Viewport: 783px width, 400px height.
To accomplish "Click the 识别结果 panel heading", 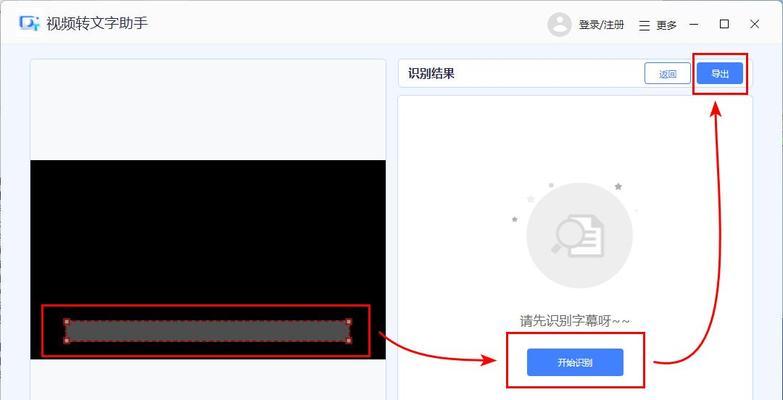I will [x=431, y=74].
